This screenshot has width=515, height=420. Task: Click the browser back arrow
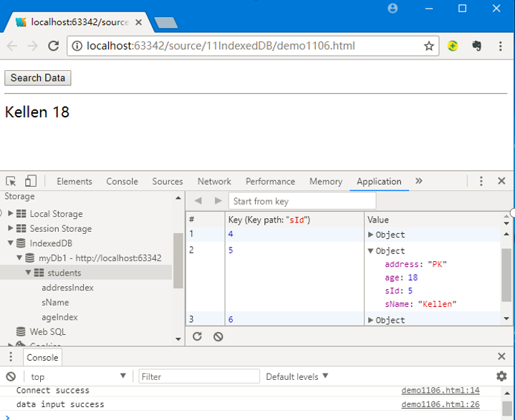(x=12, y=46)
